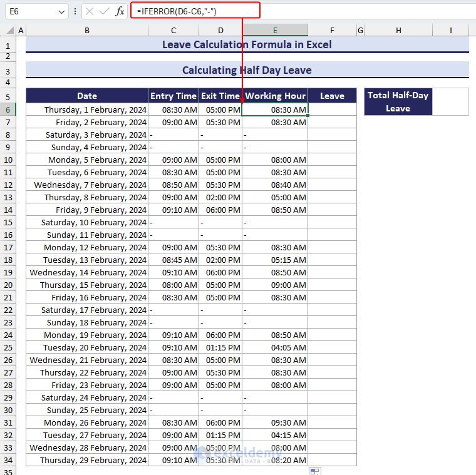Select entry time 08:50 AM for 7 February

point(173,185)
